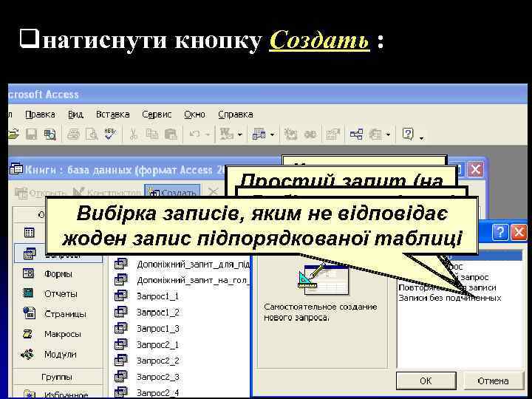
Task: Click the Properties toolbar icon
Action: click(333, 134)
